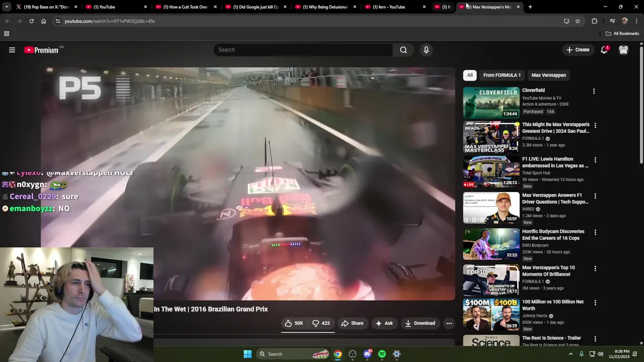Open the tab search dropdown
The image size is (644, 362).
(x=6, y=7)
